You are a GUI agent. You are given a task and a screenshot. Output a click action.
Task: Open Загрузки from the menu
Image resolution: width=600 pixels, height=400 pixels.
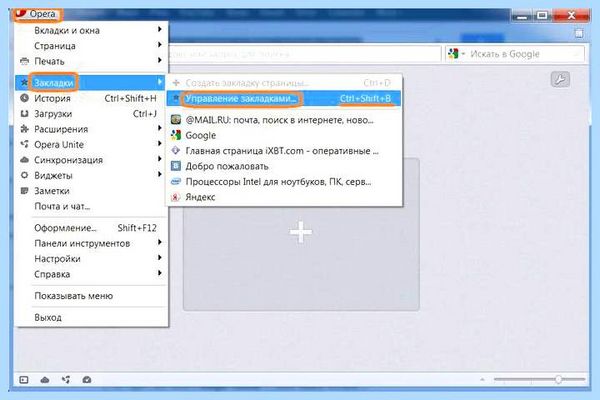(91, 114)
